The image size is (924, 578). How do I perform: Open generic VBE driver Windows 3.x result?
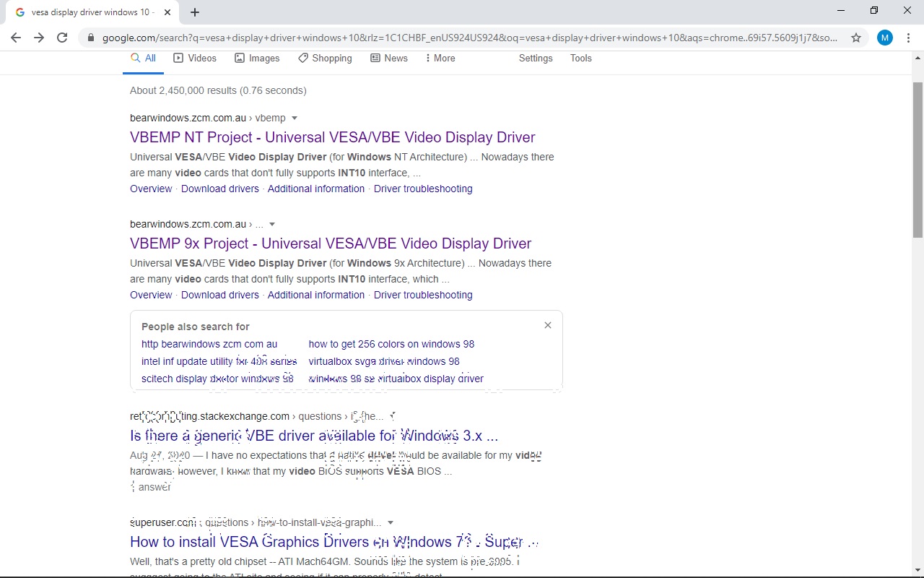tap(314, 436)
